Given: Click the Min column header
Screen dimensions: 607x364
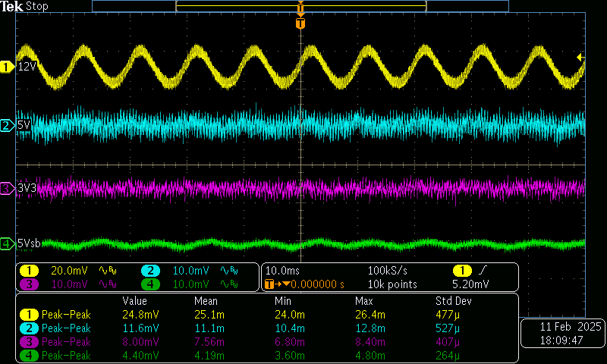Looking at the screenshot, I should coord(283,301).
